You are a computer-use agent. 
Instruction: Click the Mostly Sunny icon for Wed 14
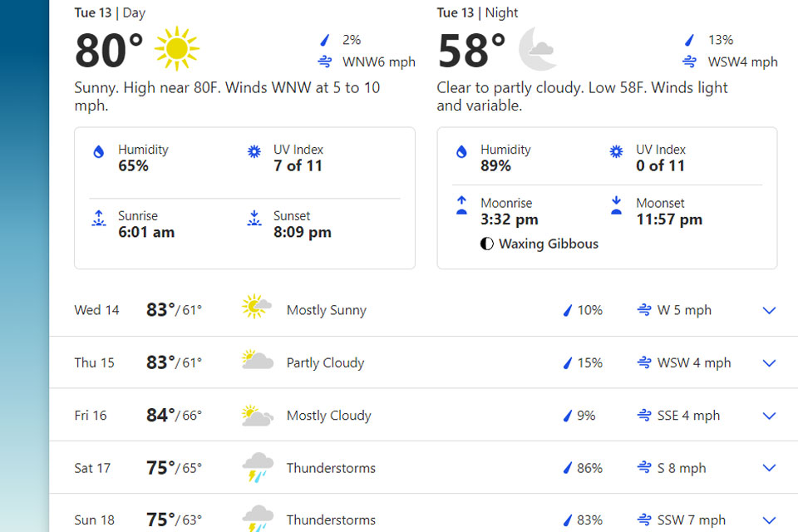click(256, 308)
